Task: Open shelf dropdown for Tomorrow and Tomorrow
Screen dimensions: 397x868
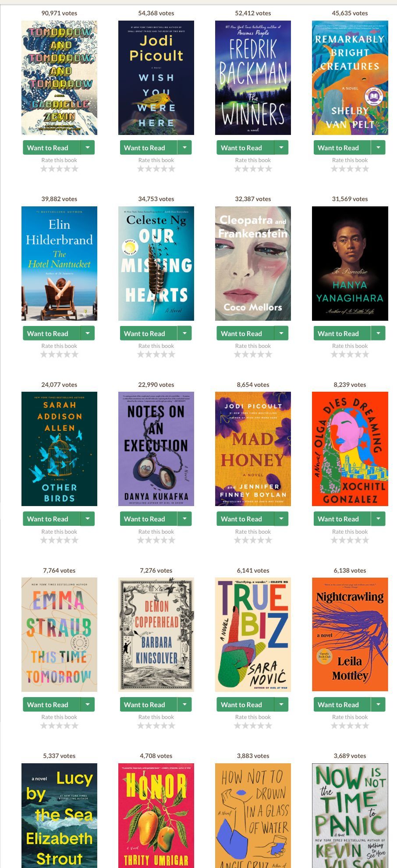Action: [88, 148]
